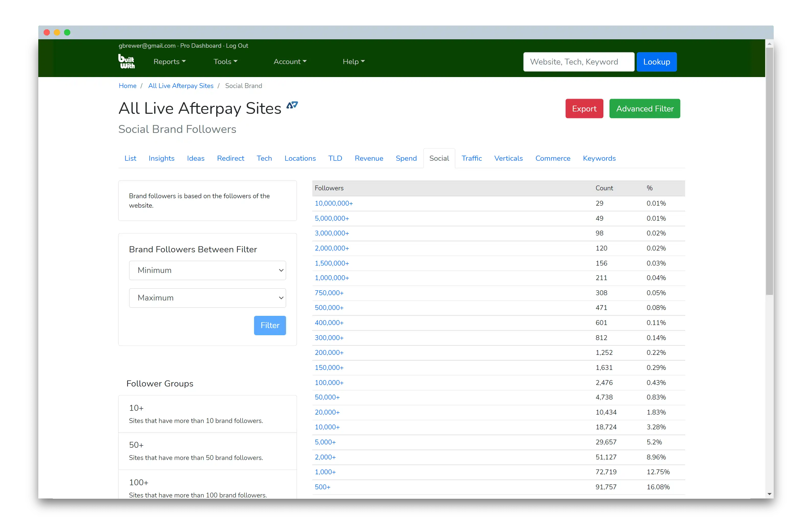The width and height of the screenshot is (812, 524).
Task: Open the 300,000+ followers link
Action: [329, 338]
